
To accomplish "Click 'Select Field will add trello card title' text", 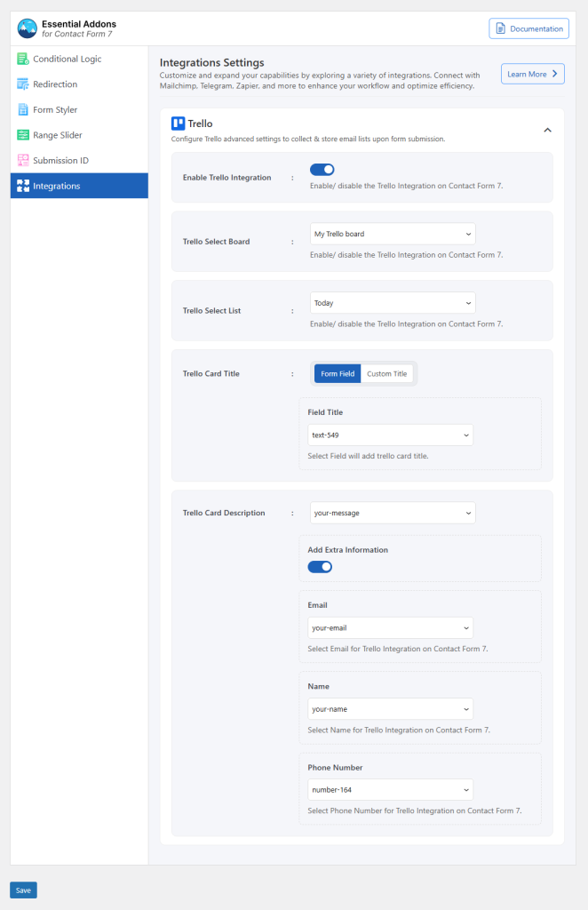I will (369, 456).
